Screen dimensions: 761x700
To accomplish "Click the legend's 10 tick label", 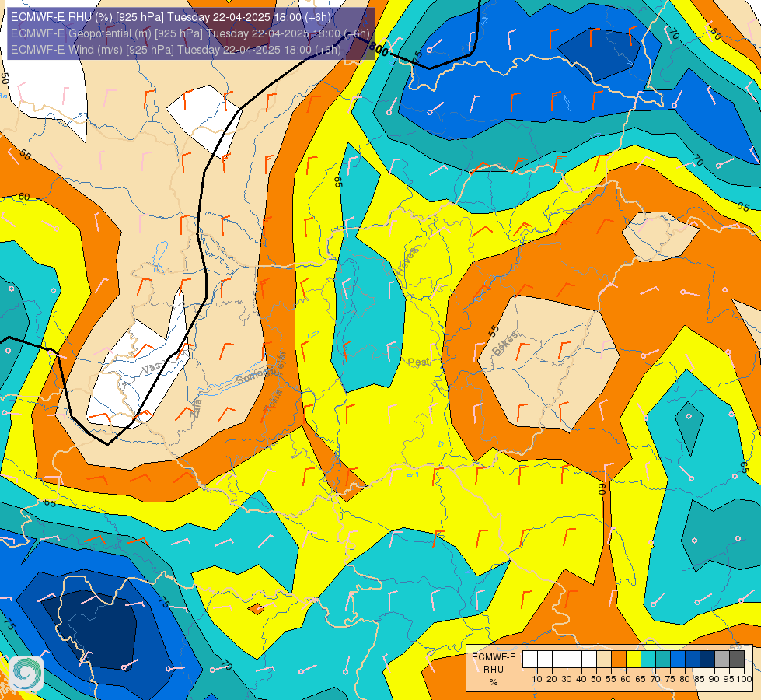I will [537, 679].
